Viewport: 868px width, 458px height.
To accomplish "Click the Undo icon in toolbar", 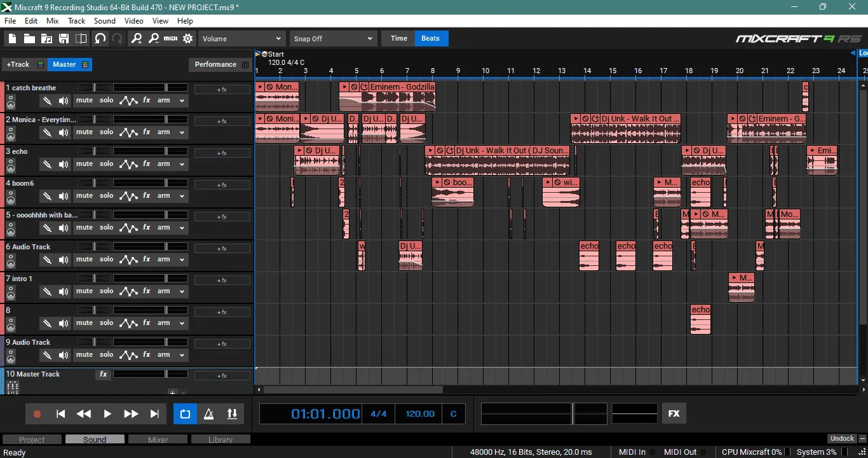I will coord(100,39).
